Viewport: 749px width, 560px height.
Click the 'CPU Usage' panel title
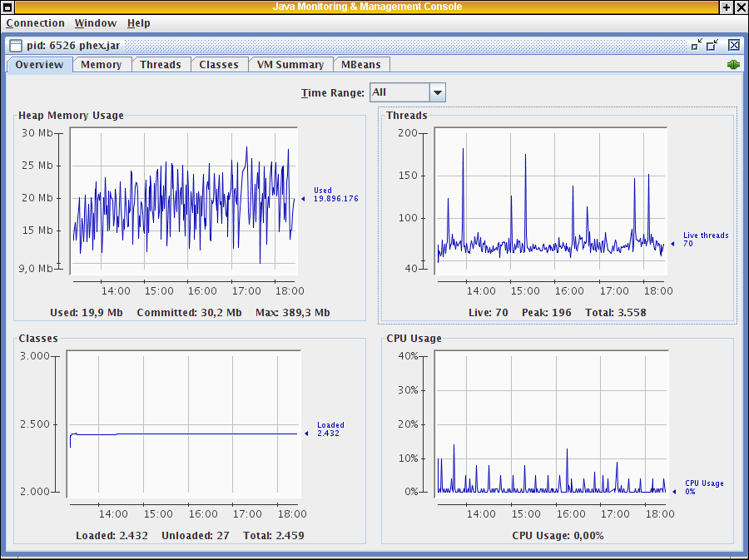pos(414,338)
